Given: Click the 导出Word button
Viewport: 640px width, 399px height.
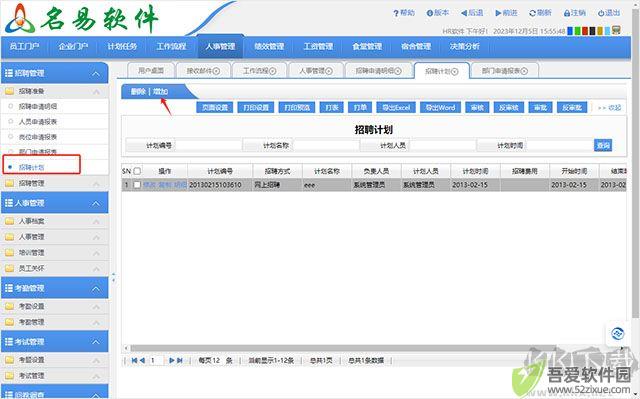Looking at the screenshot, I should tap(440, 107).
